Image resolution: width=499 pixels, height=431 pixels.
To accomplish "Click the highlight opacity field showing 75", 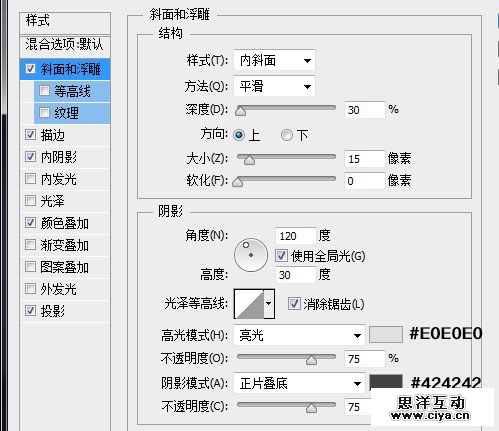I will 365,359.
